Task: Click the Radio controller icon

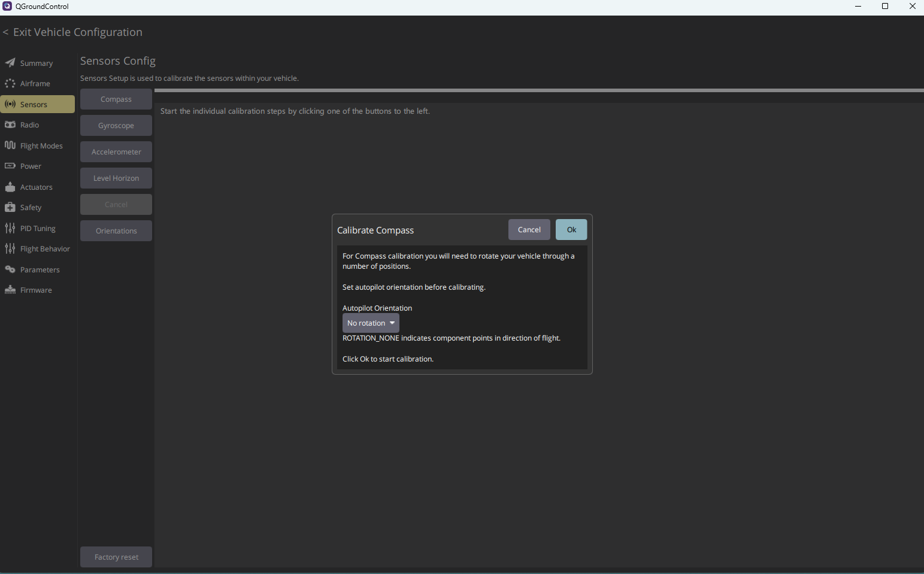Action: pyautogui.click(x=10, y=124)
